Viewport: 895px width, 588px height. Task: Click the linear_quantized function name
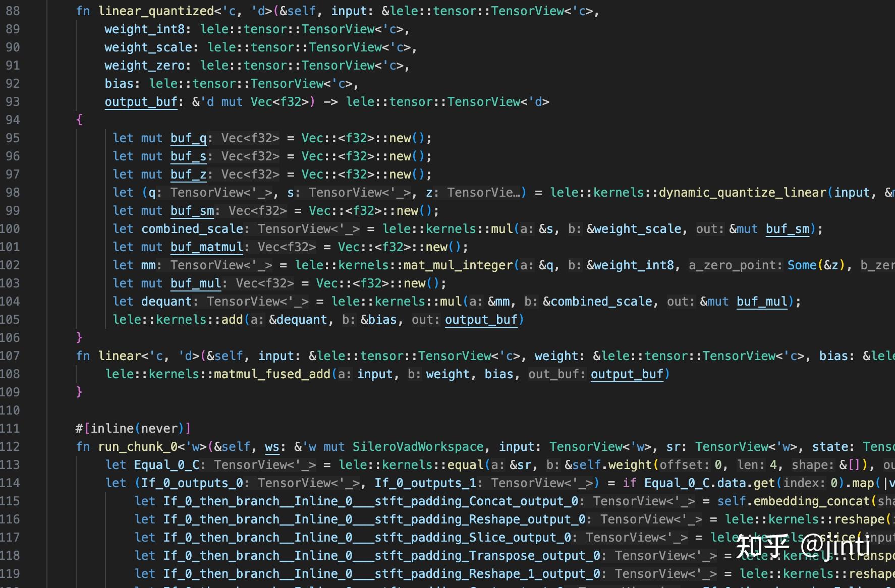click(x=156, y=11)
